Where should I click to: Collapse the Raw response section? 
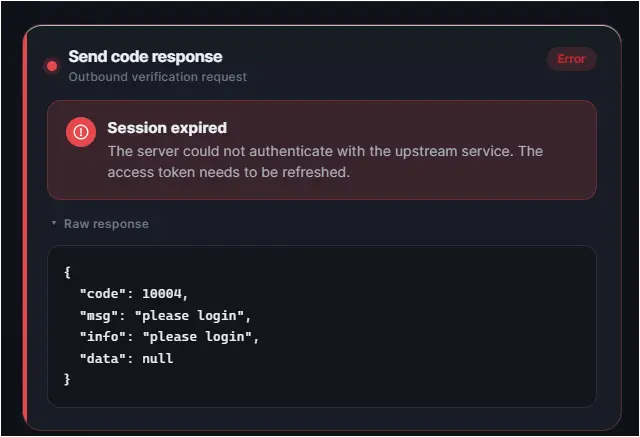(x=100, y=224)
